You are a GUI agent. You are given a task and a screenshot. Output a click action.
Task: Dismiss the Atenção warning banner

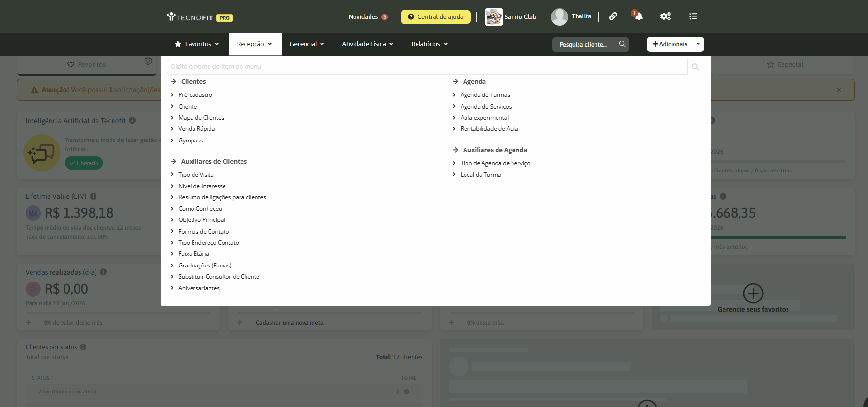[x=839, y=90]
